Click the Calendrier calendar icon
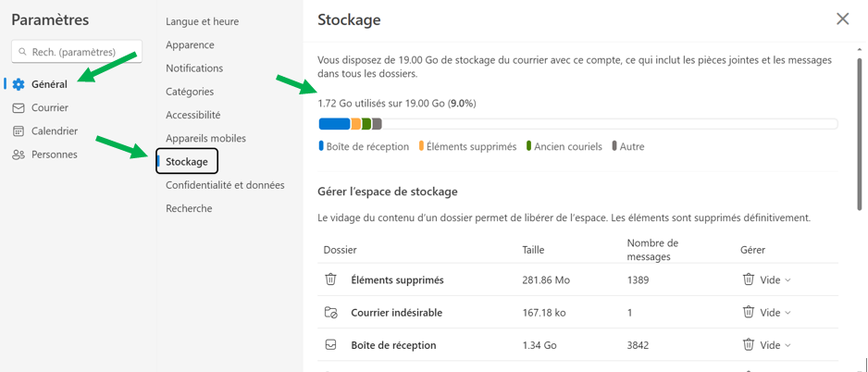This screenshot has height=372, width=868. pos(19,131)
